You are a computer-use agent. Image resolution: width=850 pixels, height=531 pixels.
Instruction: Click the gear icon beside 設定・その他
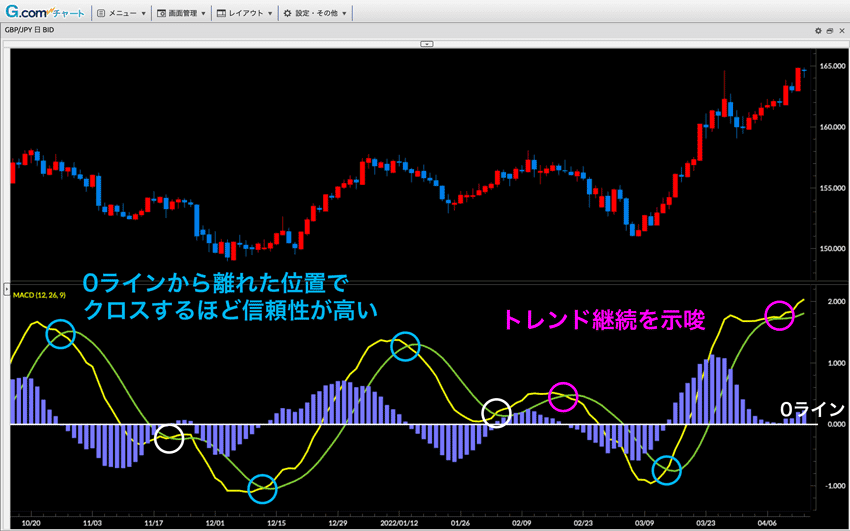pos(287,14)
